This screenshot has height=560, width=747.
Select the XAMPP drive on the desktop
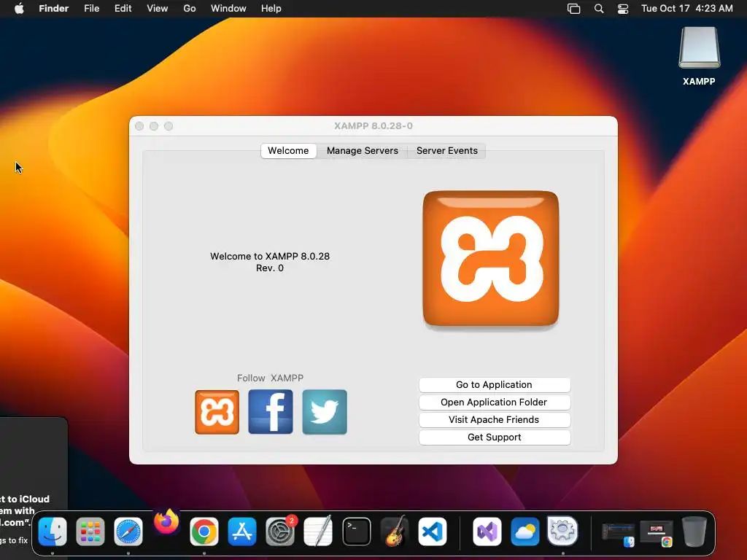tap(699, 56)
